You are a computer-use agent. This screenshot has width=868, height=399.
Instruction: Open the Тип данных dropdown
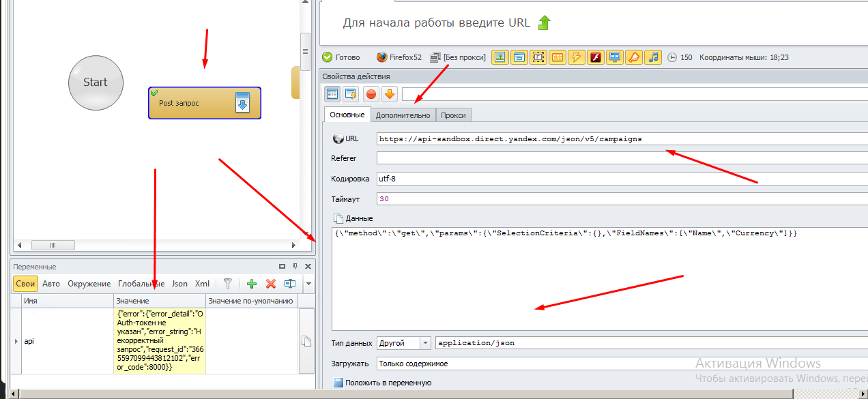(x=425, y=343)
